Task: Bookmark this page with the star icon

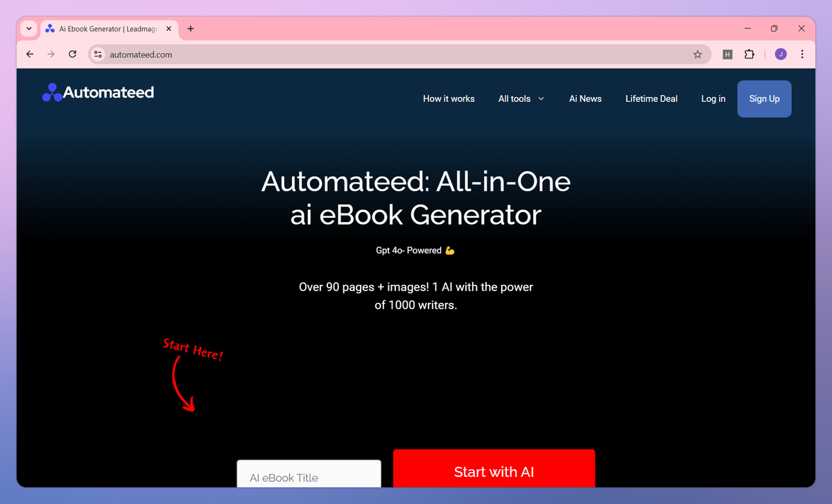Action: pos(697,54)
